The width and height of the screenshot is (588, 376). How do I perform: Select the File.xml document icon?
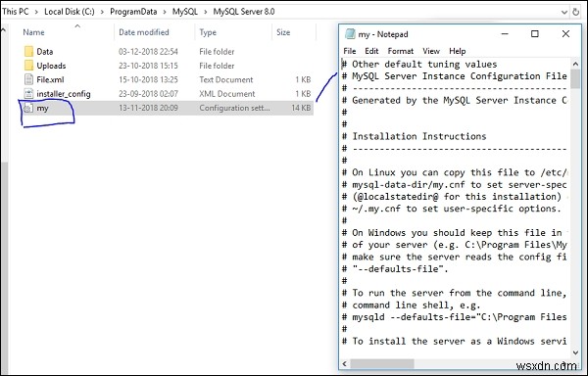click(28, 79)
